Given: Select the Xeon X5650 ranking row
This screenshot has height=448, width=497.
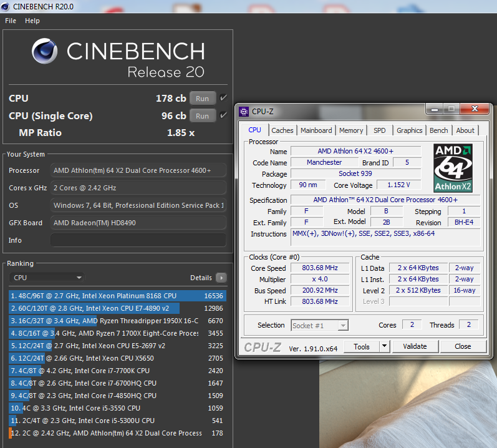Looking at the screenshot, I should [117, 358].
